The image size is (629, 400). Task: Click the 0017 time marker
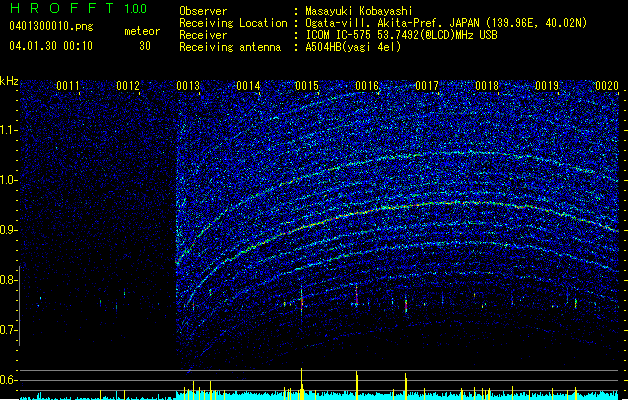[x=427, y=86]
